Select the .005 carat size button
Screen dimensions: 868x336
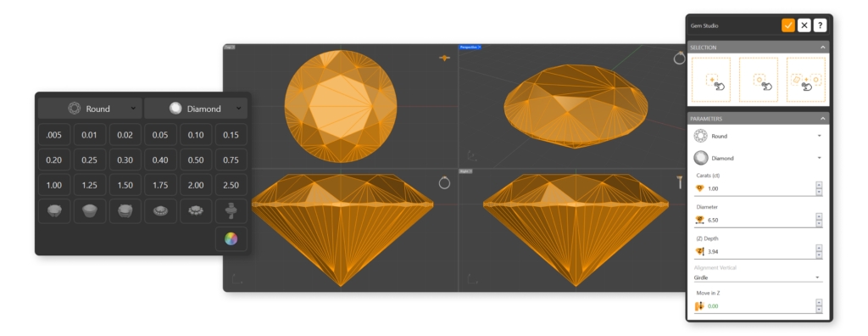tap(54, 135)
